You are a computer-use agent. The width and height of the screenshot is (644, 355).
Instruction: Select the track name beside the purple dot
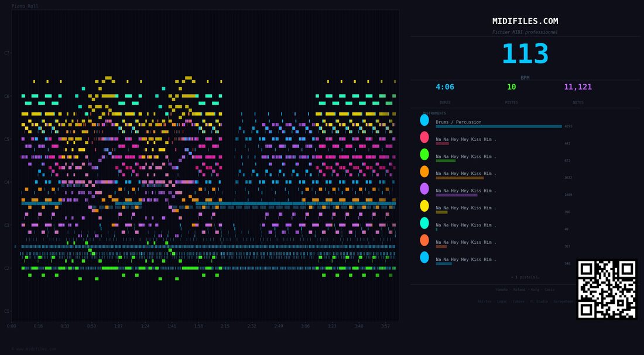click(466, 191)
